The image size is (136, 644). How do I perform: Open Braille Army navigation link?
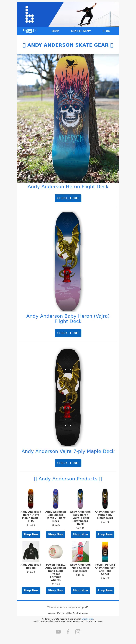pyautogui.click(x=81, y=31)
